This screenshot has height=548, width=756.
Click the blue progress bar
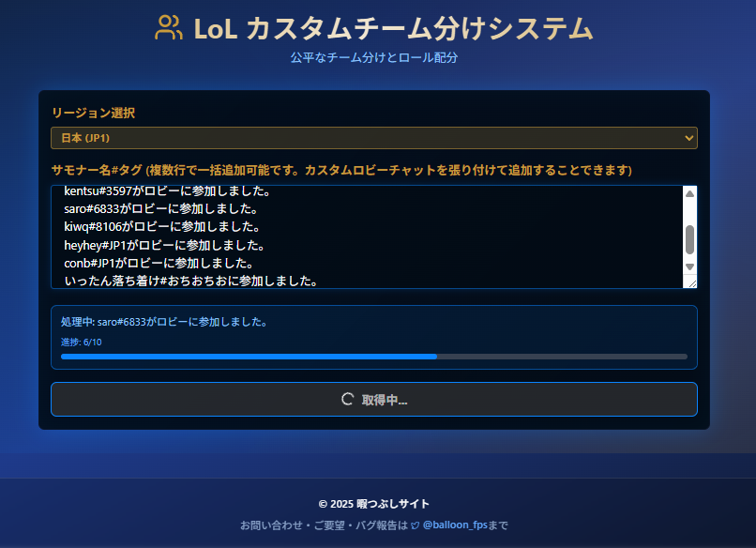click(374, 357)
